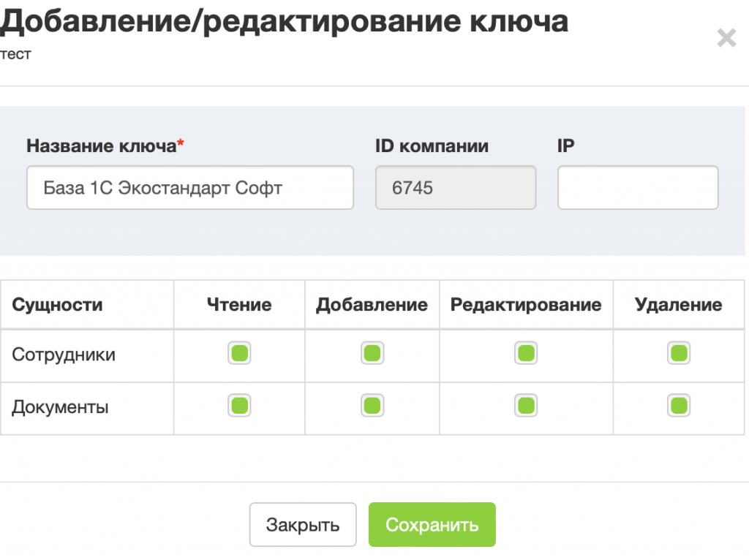The width and height of the screenshot is (749, 560).
Task: Toggle Редактирование permission for Документы
Action: coord(526,406)
